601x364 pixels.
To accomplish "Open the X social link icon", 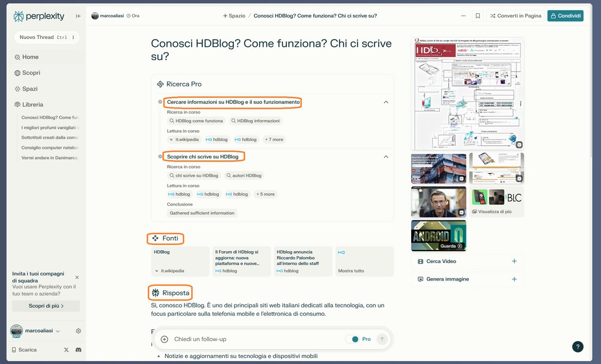I will tap(66, 350).
